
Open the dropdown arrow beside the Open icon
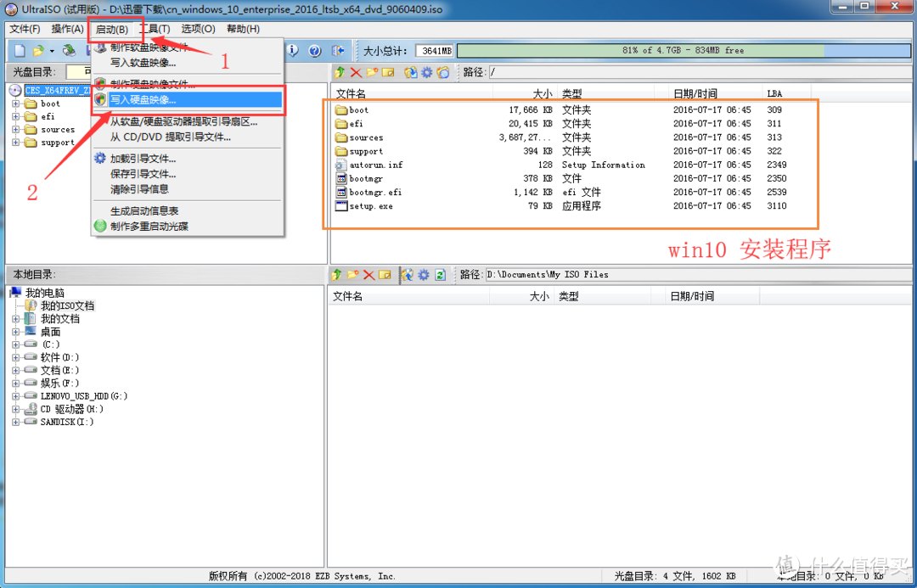52,52
